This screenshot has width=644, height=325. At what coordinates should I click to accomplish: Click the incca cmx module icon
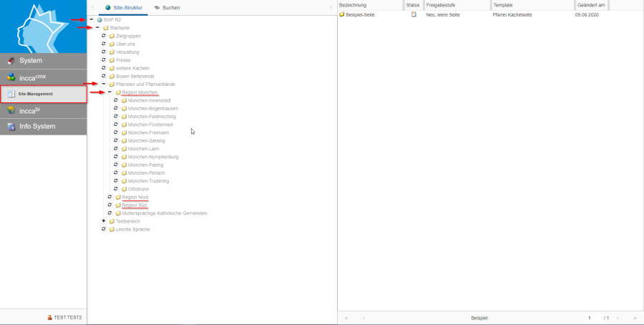pos(11,77)
